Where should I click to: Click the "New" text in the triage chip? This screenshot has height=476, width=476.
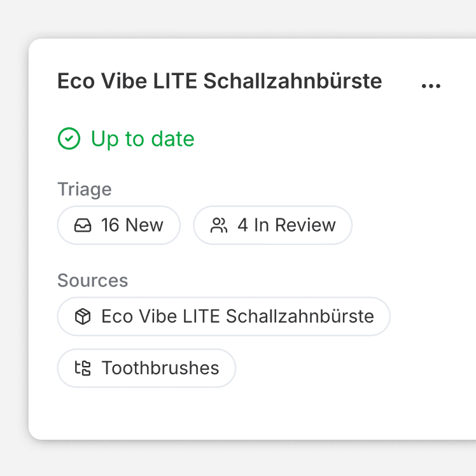click(x=144, y=225)
